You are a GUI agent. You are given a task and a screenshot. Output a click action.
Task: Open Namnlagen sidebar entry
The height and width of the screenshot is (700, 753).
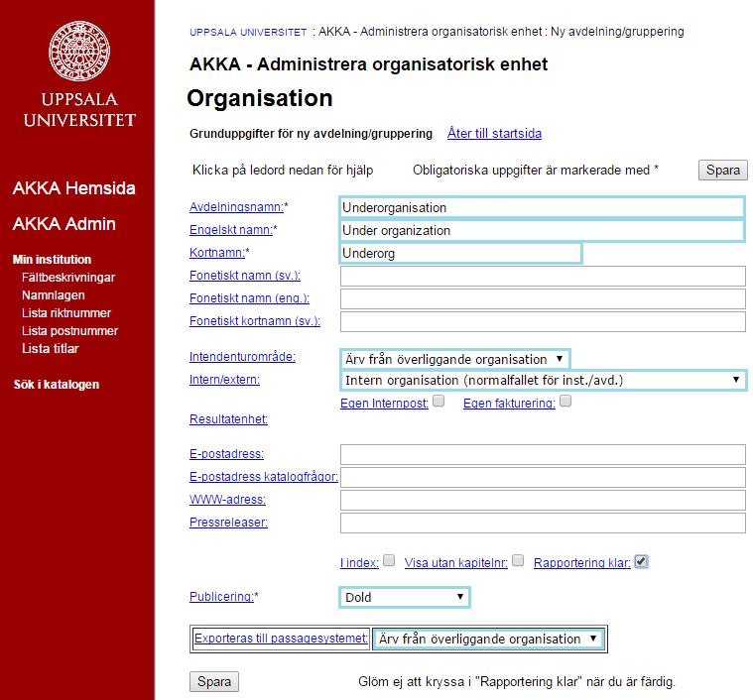(54, 295)
